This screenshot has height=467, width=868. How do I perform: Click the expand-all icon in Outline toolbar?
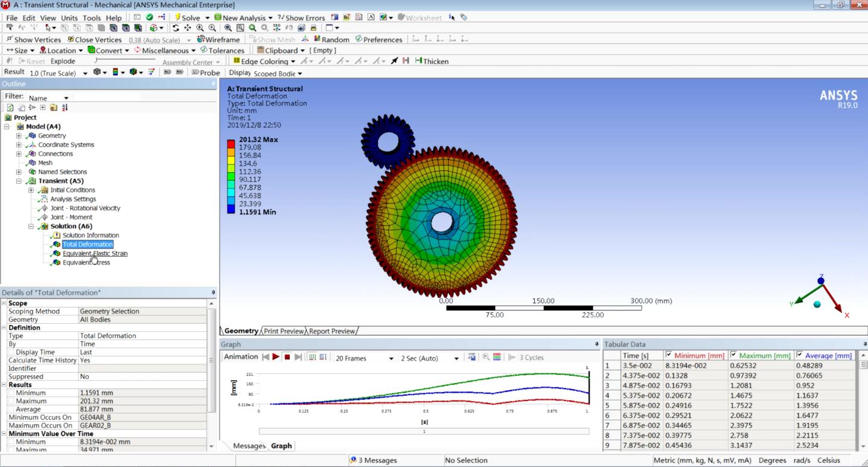pos(43,108)
